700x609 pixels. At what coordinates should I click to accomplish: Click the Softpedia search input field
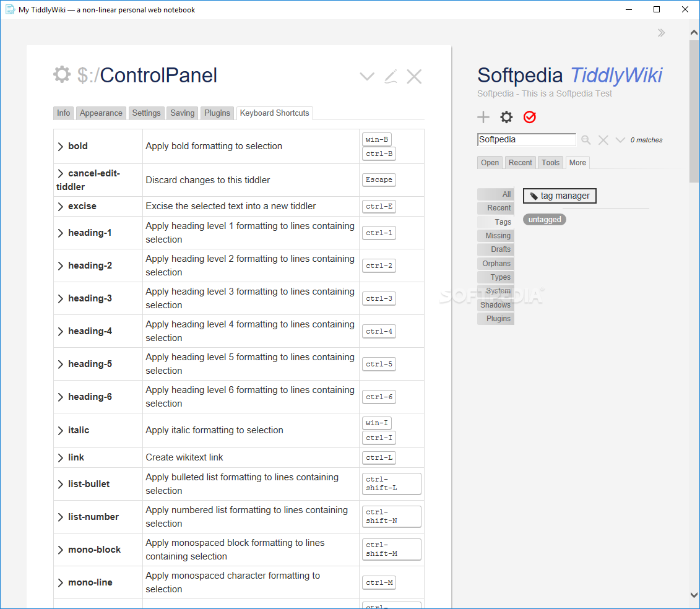pyautogui.click(x=526, y=140)
